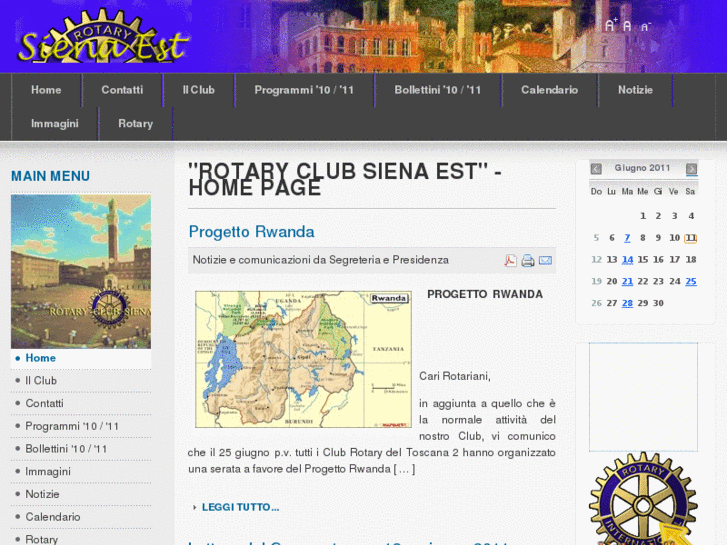Open calendar event on June 25
This screenshot has width=727, height=545.
point(691,282)
